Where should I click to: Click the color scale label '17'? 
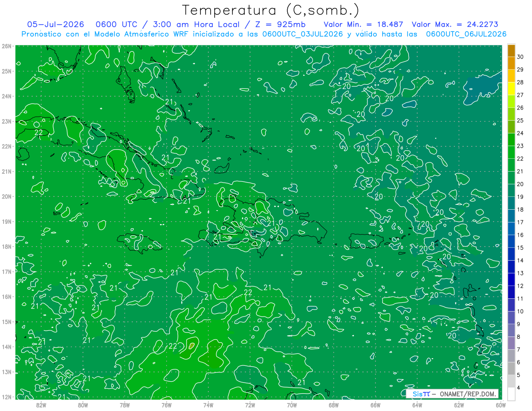(520, 222)
